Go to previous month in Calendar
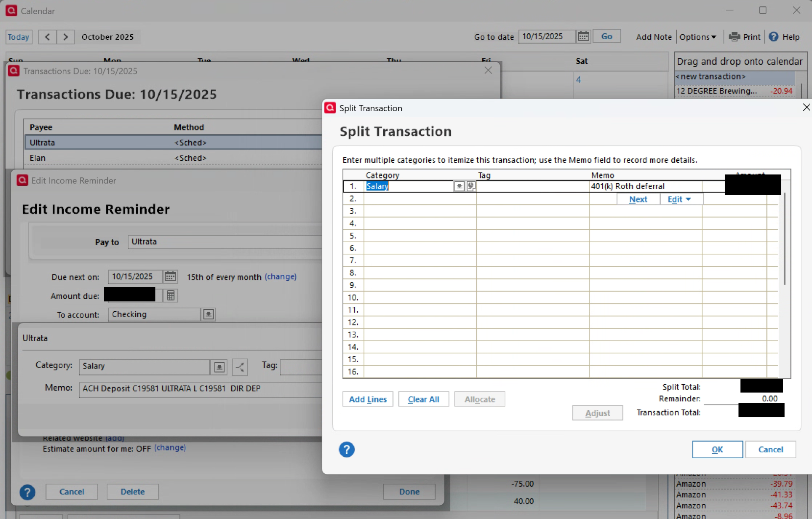 (48, 37)
